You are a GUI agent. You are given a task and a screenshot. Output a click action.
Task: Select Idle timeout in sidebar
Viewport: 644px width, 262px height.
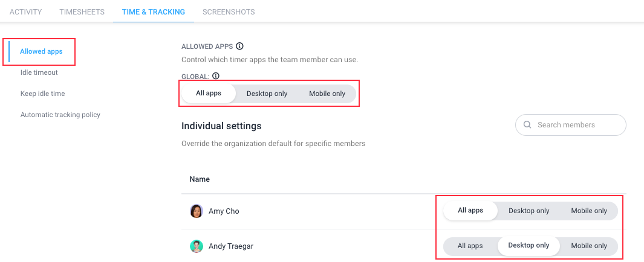tap(39, 72)
